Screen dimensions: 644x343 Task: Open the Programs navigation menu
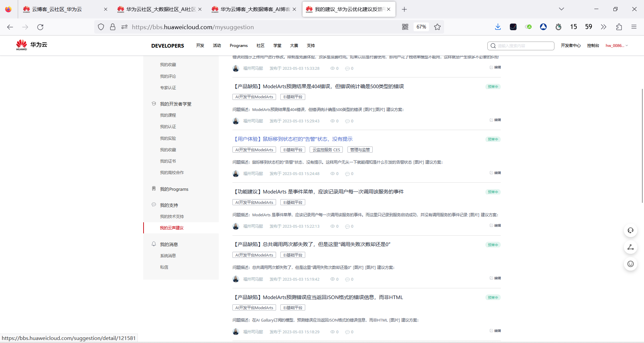click(239, 46)
